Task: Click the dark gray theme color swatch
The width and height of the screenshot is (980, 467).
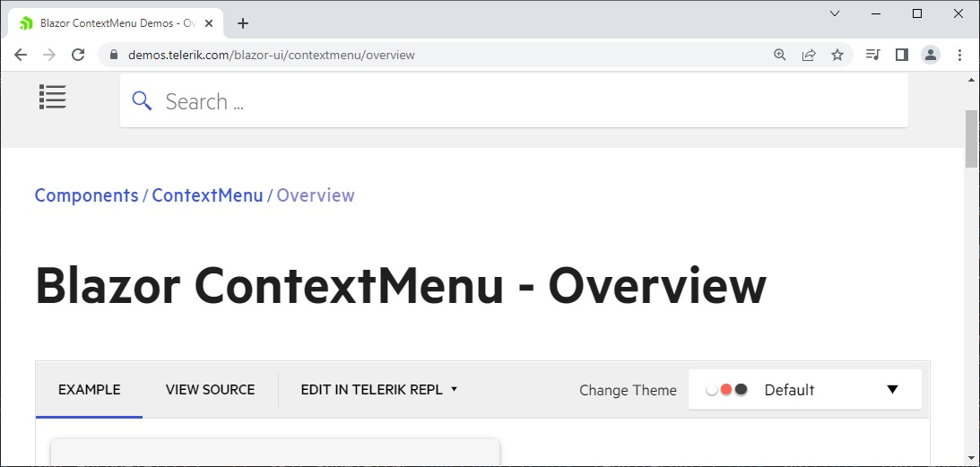Action: tap(742, 390)
